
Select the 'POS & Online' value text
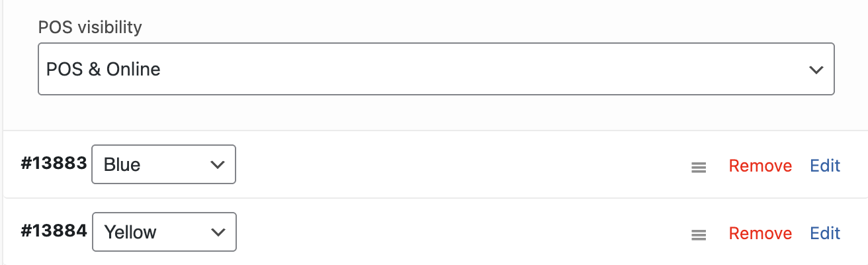[x=103, y=69]
